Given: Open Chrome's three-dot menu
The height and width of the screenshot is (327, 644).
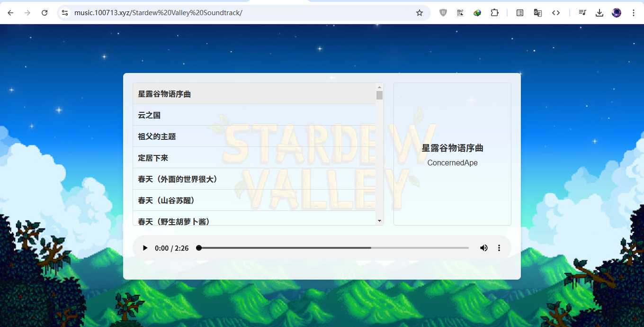Looking at the screenshot, I should pyautogui.click(x=634, y=13).
